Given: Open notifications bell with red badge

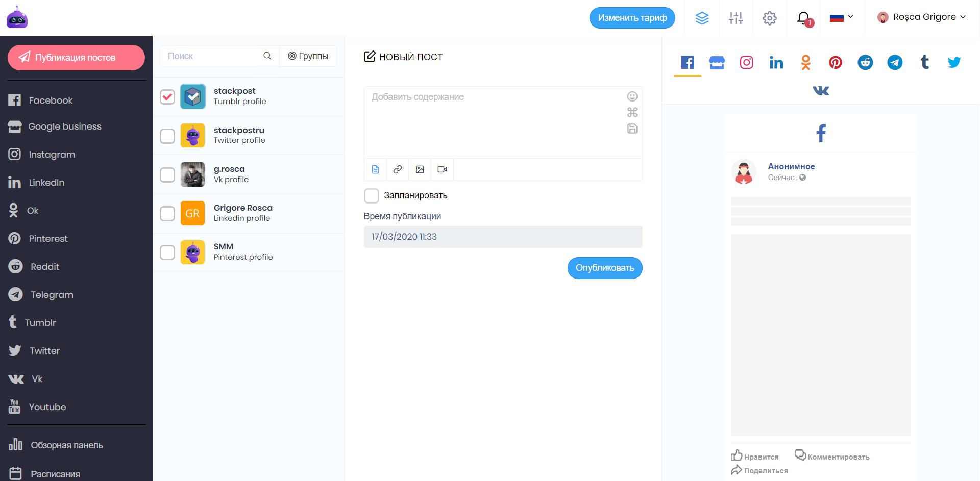Looking at the screenshot, I should click(804, 19).
